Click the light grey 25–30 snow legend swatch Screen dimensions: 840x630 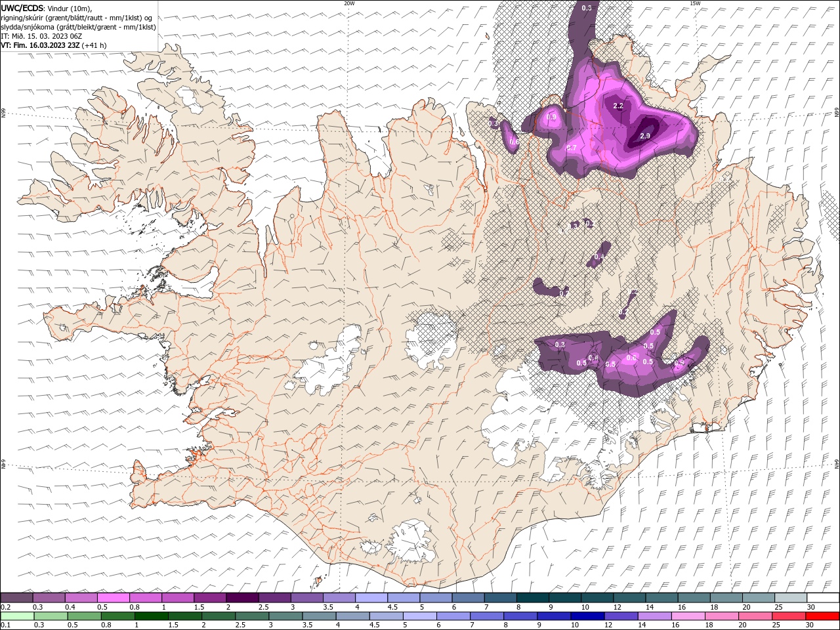coord(790,598)
